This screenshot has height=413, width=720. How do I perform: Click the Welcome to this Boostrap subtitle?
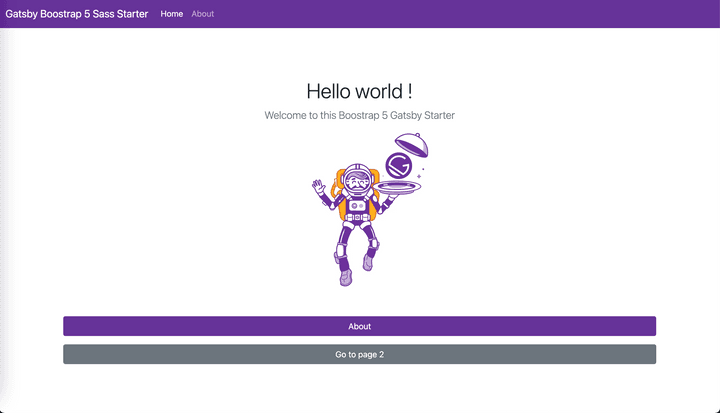[359, 116]
